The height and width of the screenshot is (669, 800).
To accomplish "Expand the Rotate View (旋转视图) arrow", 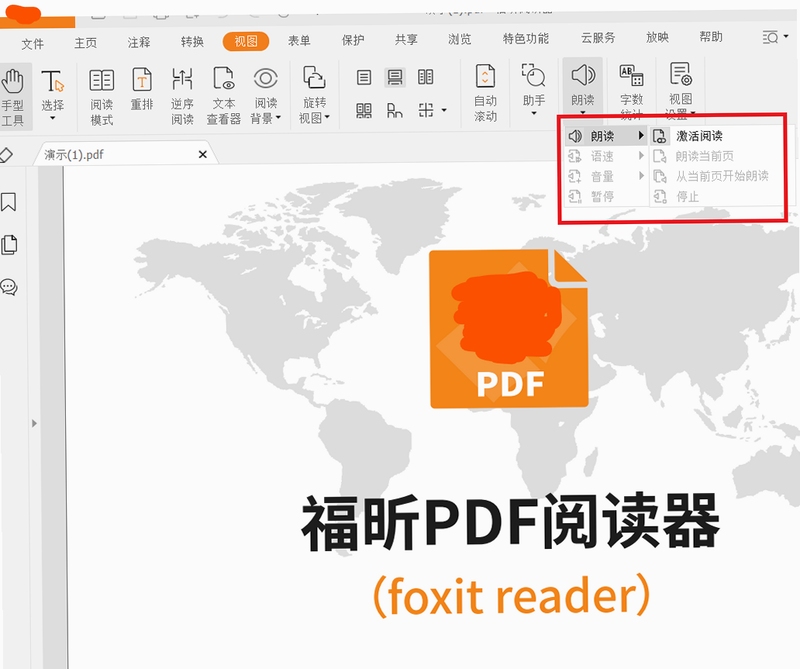I will (x=327, y=117).
